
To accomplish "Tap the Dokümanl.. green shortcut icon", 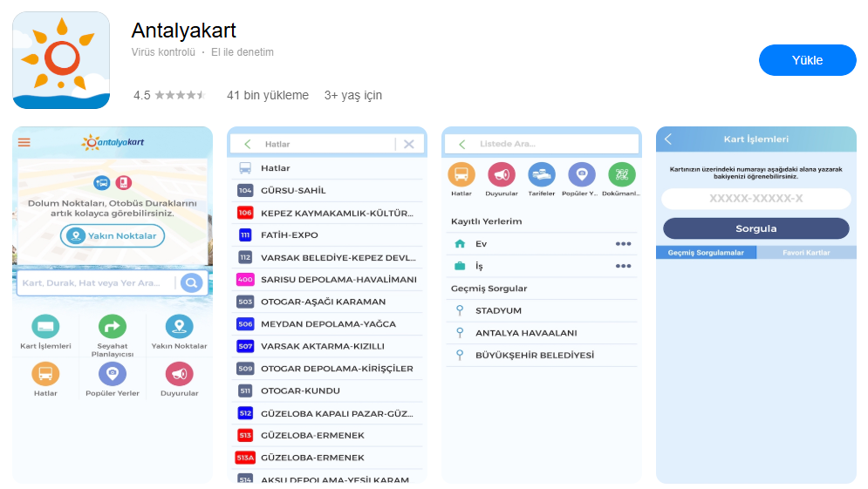I will click(x=622, y=174).
